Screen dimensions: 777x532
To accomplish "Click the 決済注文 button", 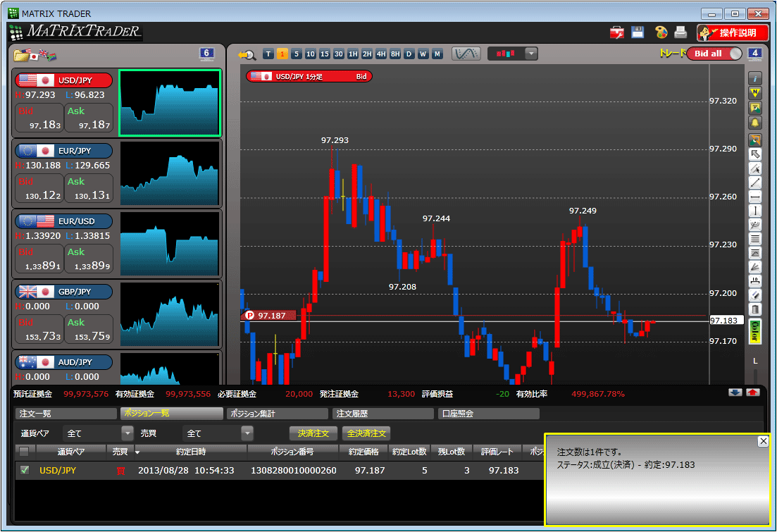I will 313,433.
